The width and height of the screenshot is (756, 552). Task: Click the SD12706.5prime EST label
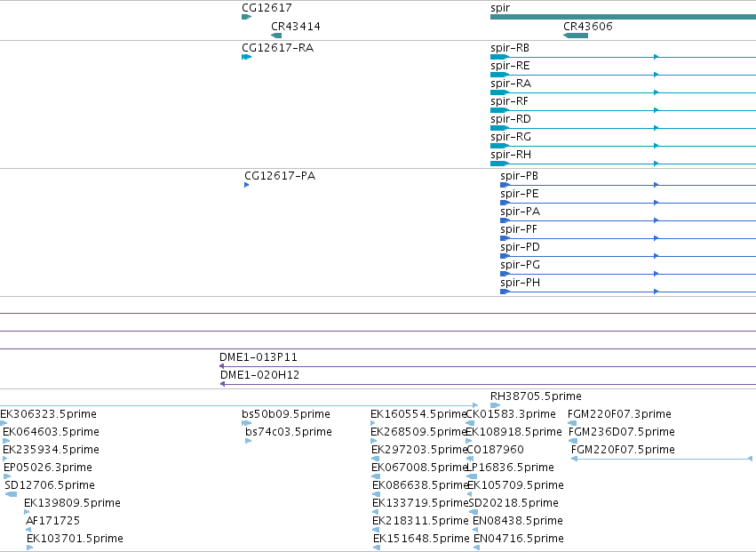pyautogui.click(x=50, y=485)
